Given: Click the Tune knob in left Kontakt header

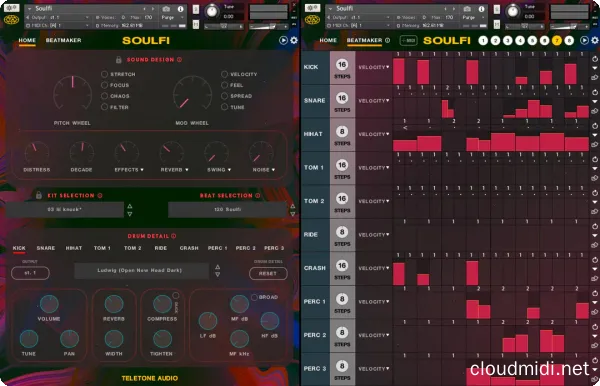Looking at the screenshot, I should (x=212, y=11).
